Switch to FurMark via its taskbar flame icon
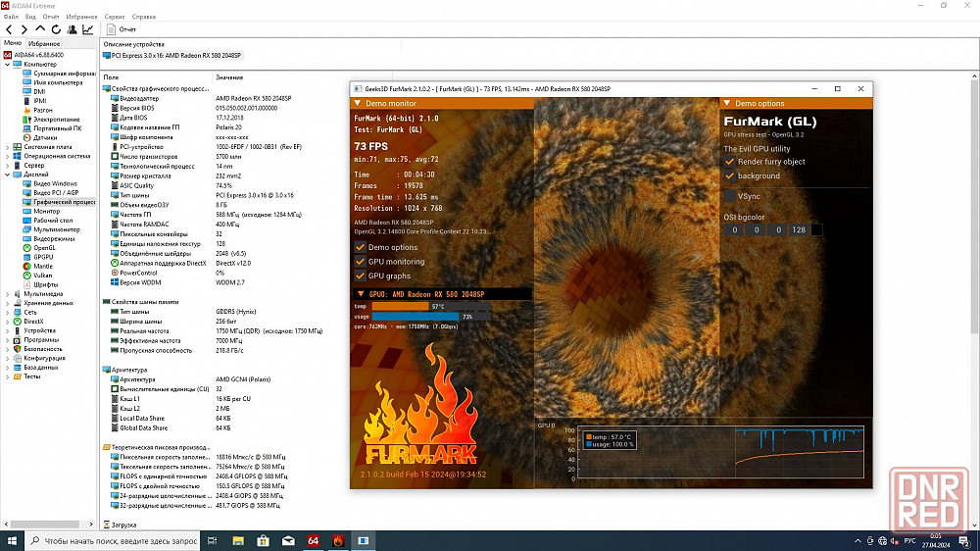Screen dimensions: 980x551 tap(338, 541)
